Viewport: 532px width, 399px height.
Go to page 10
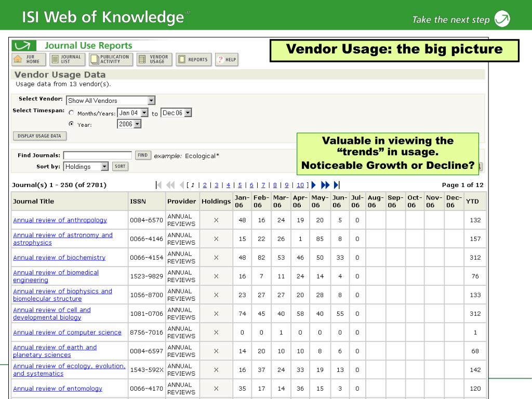300,185
